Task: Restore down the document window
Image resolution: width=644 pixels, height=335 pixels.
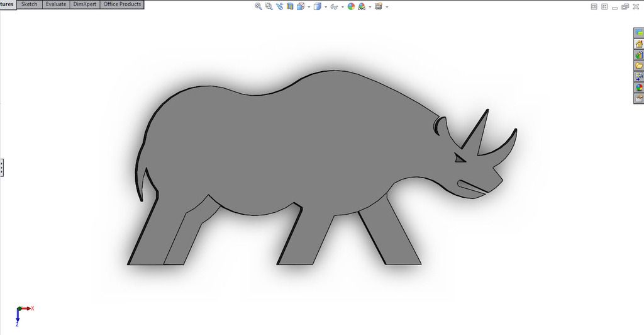Action: coord(625,6)
